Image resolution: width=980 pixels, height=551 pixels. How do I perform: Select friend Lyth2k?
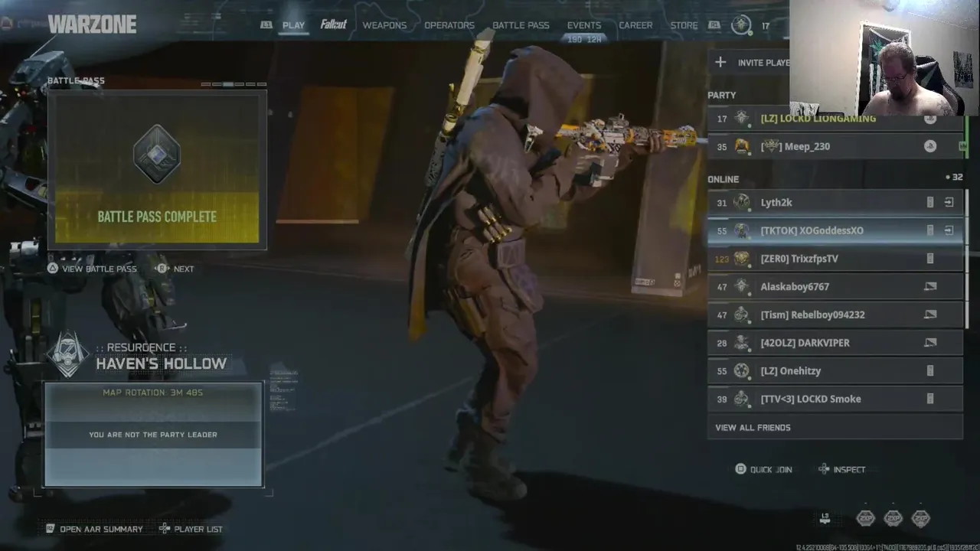point(835,202)
